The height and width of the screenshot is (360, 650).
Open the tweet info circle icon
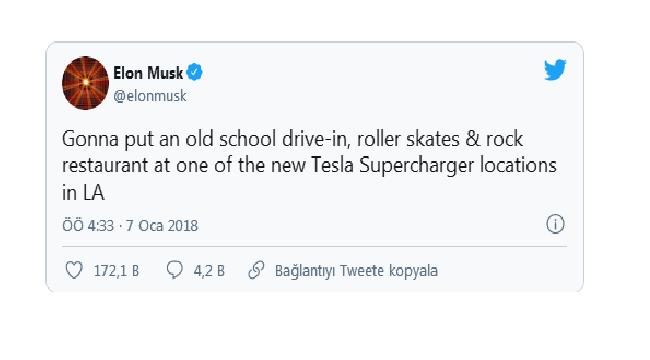(555, 224)
